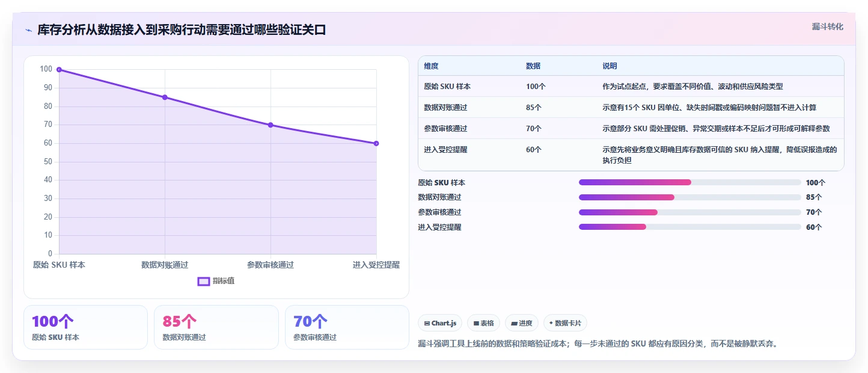The width and height of the screenshot is (868, 373).
Task: Click the x-axis label 进入受控提醒
Action: click(376, 265)
